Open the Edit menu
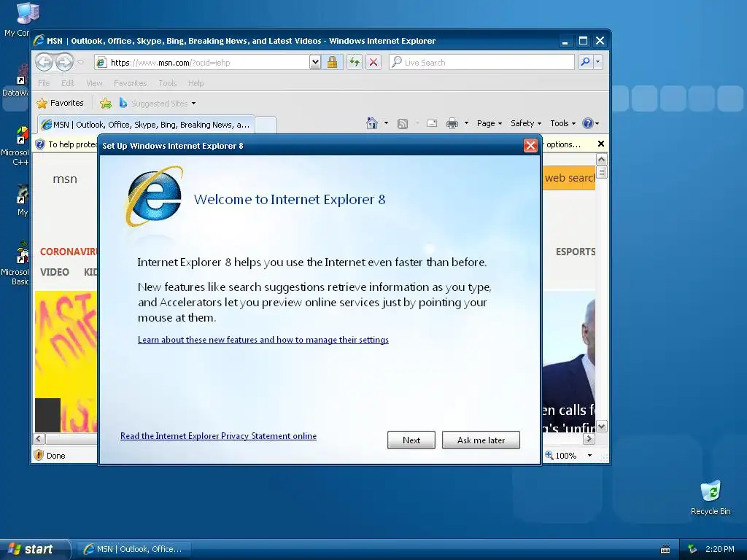Image resolution: width=747 pixels, height=560 pixels. tap(68, 83)
